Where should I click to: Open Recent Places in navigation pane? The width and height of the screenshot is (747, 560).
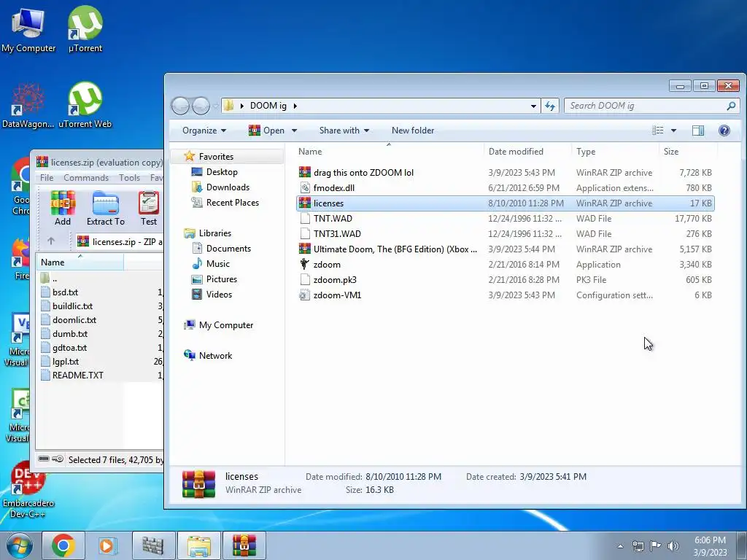[x=233, y=203]
